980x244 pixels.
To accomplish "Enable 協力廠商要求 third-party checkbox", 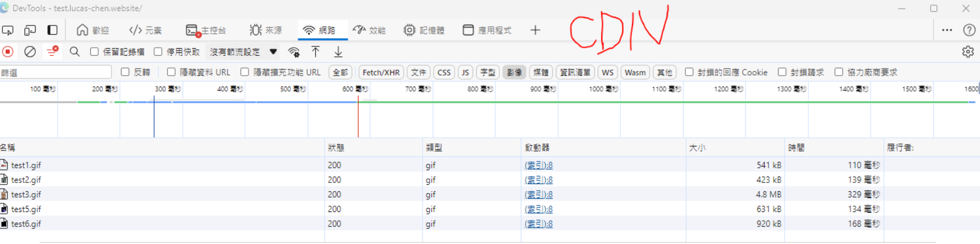I will pyautogui.click(x=839, y=72).
